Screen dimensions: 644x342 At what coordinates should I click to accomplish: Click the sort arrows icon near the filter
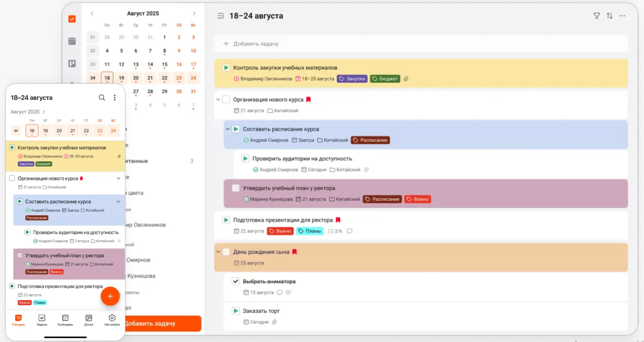click(610, 16)
